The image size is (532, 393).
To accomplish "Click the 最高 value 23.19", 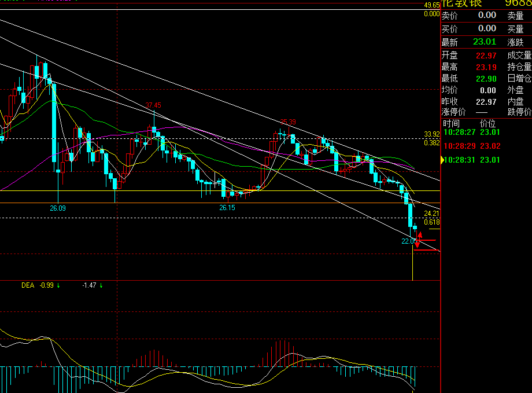I will pyautogui.click(x=486, y=67).
